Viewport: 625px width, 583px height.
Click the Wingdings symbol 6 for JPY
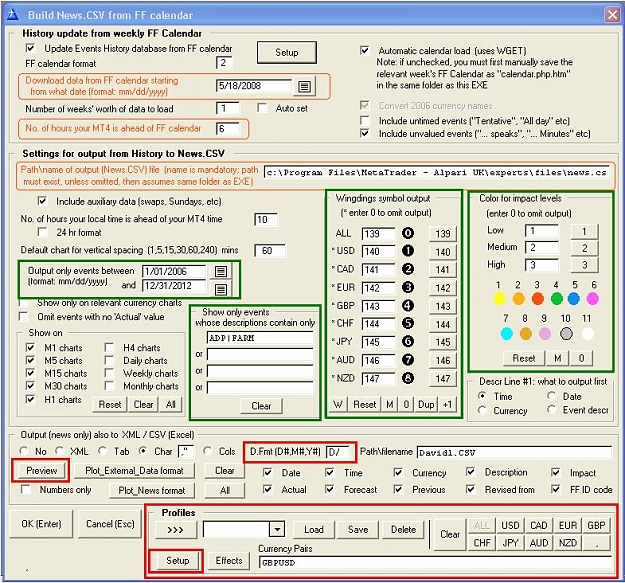point(407,342)
